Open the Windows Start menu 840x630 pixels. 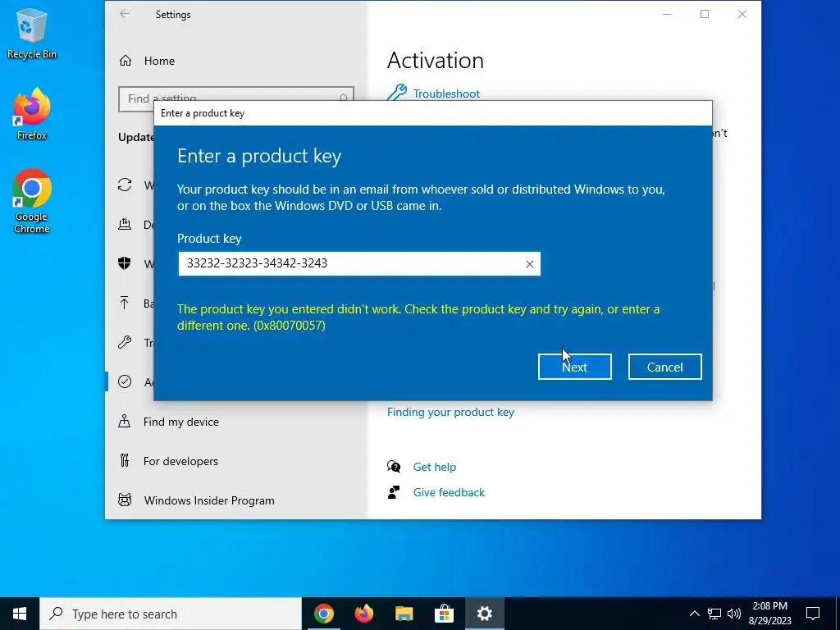coord(20,614)
